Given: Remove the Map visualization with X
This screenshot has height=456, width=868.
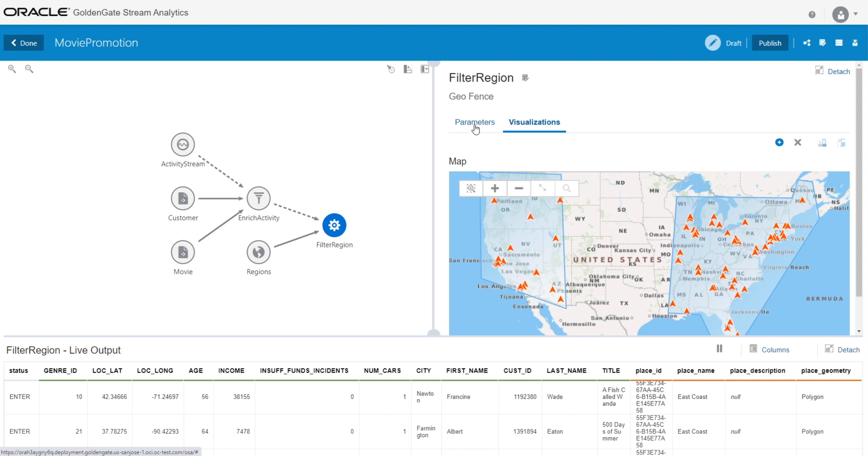Looking at the screenshot, I should click(798, 143).
